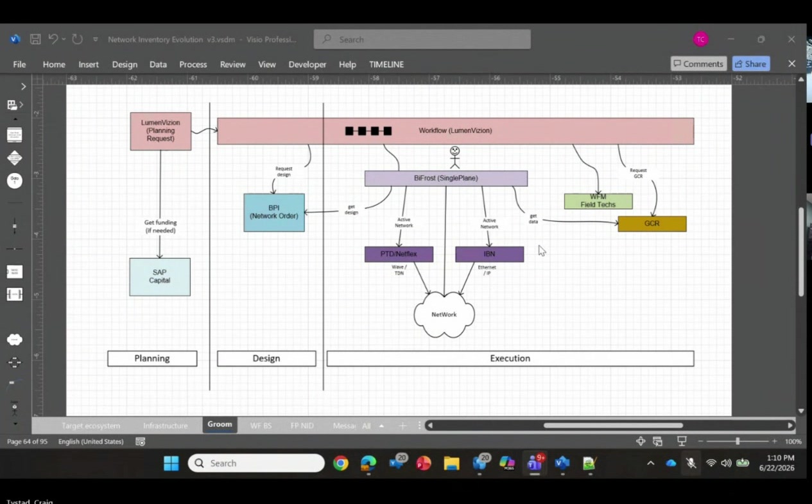The image size is (812, 504).
Task: Add a new page with the plus button
Action: tap(402, 426)
